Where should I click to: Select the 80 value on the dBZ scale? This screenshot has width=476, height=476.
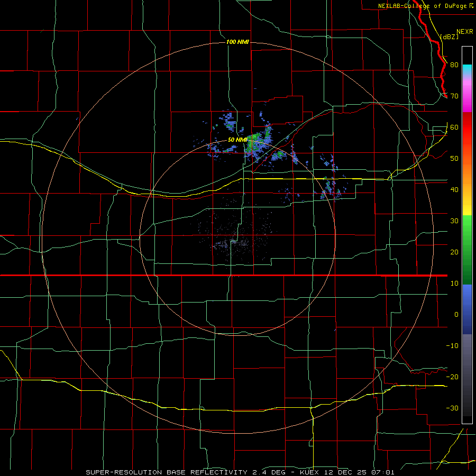point(454,65)
